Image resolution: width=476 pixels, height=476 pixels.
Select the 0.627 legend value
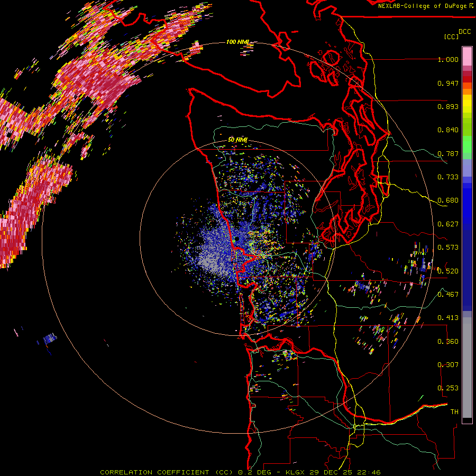pyautogui.click(x=448, y=224)
